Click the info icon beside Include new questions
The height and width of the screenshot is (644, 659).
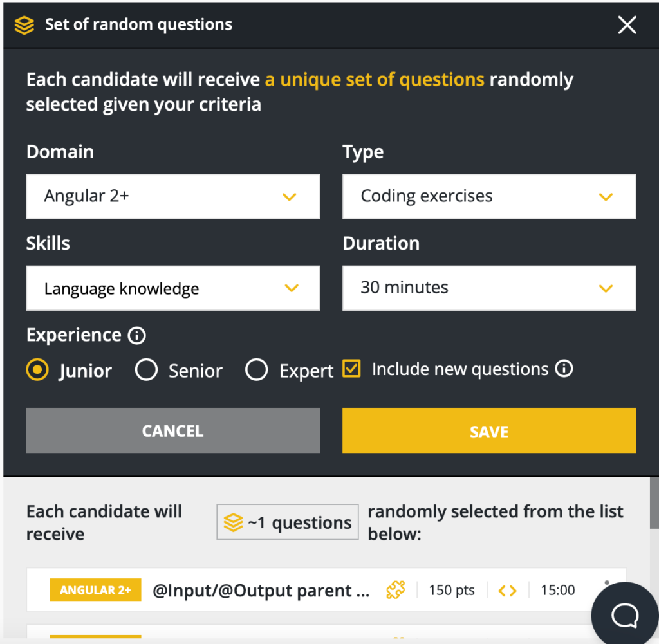[x=564, y=369]
